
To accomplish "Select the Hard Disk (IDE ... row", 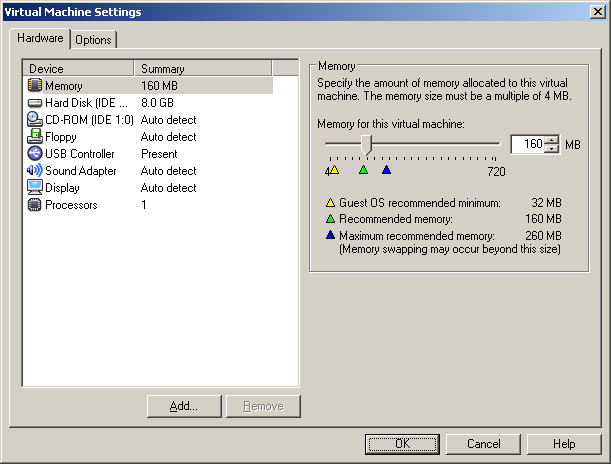I will (148, 103).
